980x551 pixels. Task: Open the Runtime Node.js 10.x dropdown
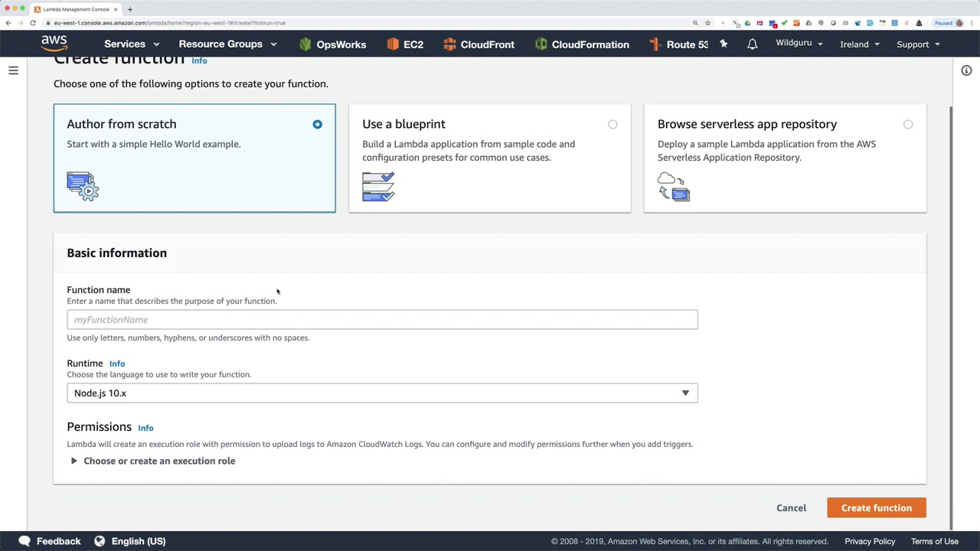[382, 393]
